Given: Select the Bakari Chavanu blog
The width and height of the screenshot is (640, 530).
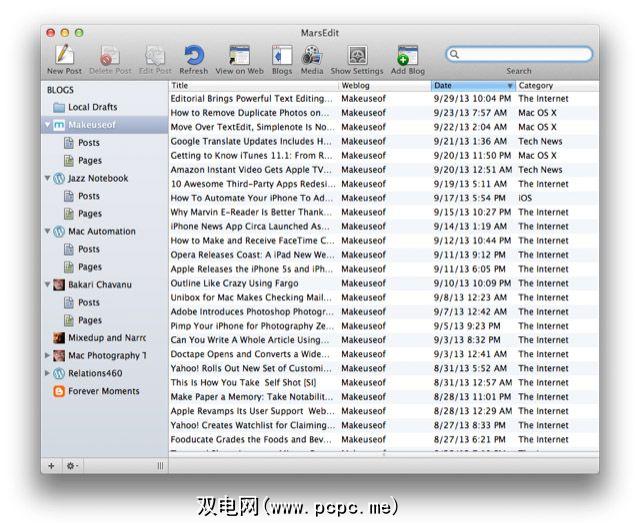Looking at the screenshot, I should point(100,285).
